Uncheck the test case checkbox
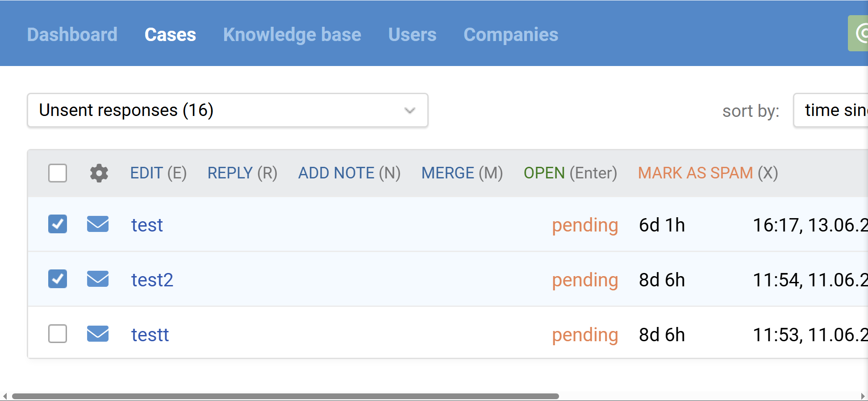868x401 pixels. (x=58, y=224)
